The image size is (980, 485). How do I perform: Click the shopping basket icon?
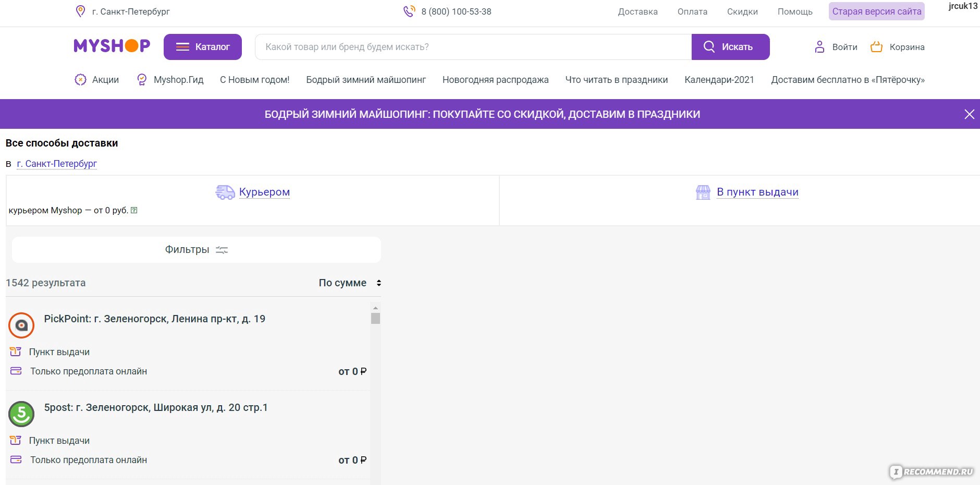[876, 47]
